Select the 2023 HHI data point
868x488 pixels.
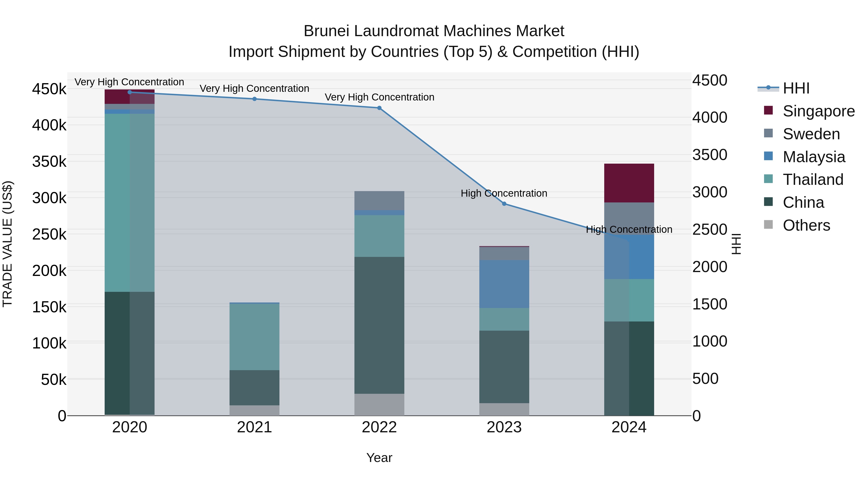pyautogui.click(x=504, y=204)
